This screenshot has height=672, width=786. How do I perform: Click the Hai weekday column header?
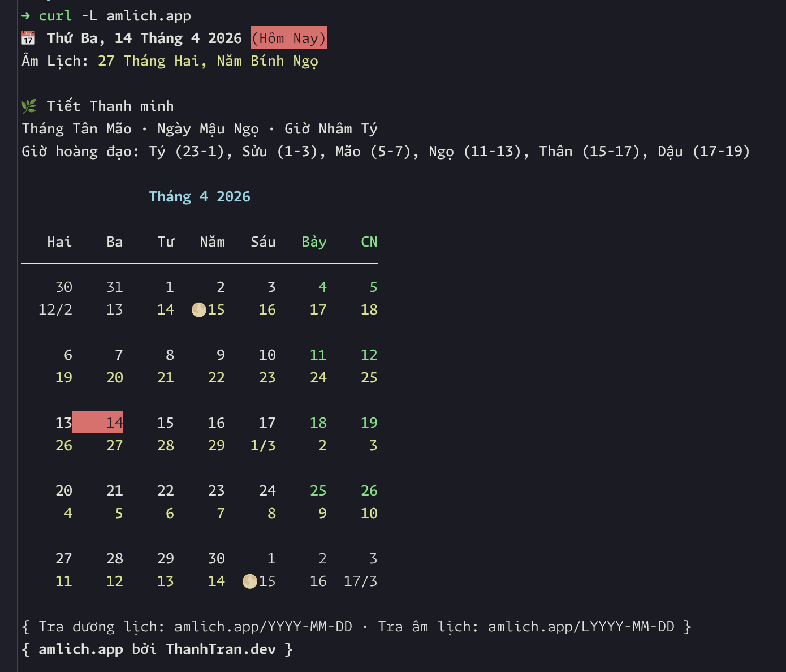coord(59,242)
